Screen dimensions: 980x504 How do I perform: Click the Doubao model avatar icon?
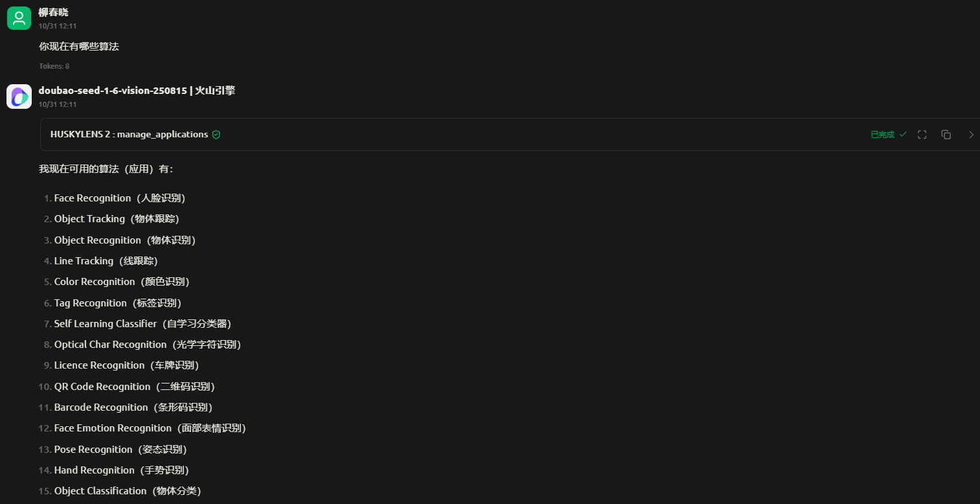point(19,97)
